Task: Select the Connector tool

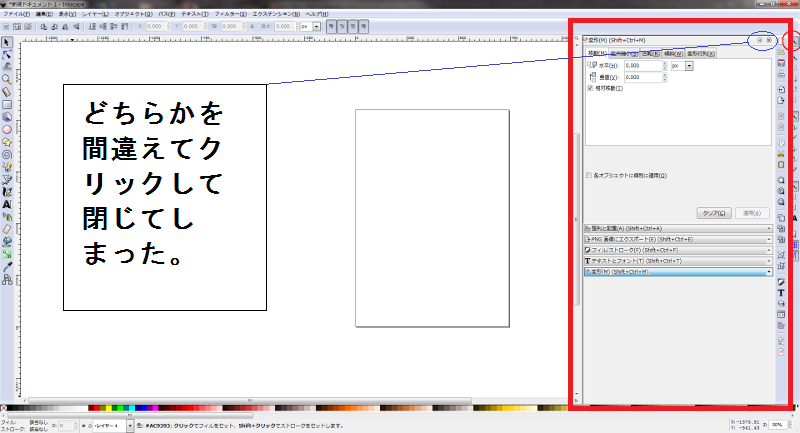Action: click(x=7, y=279)
